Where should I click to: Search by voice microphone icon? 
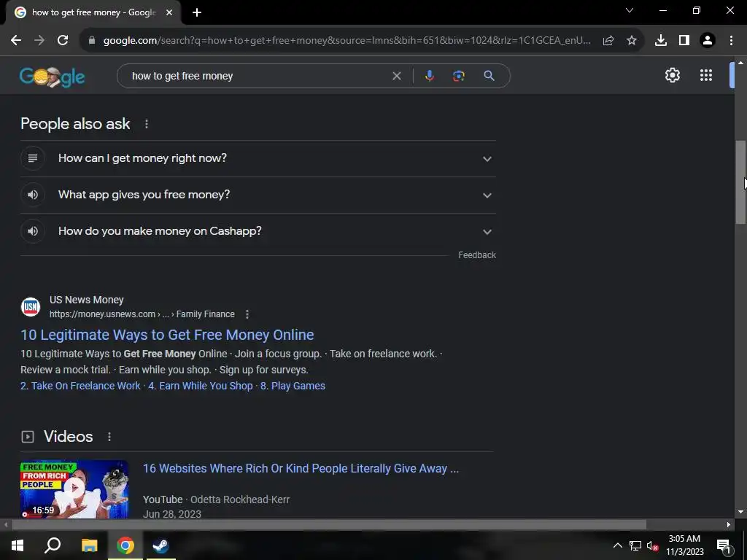(429, 76)
